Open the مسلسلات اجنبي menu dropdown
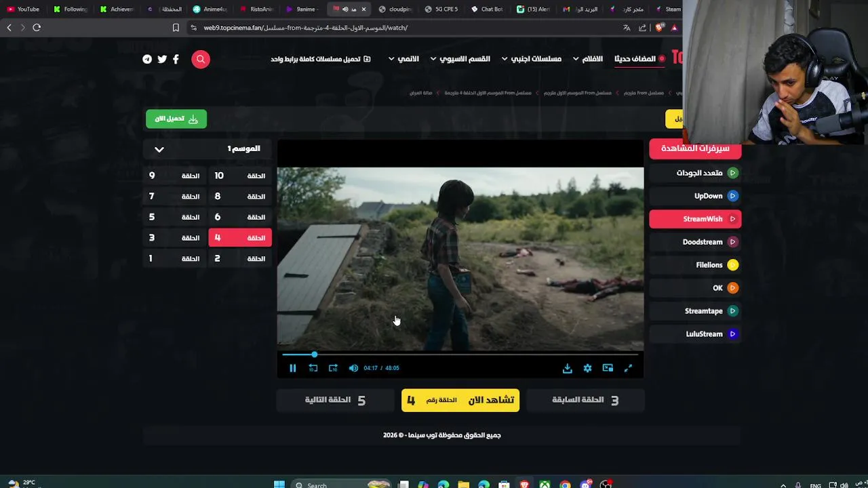Image resolution: width=868 pixels, height=488 pixels. point(531,59)
